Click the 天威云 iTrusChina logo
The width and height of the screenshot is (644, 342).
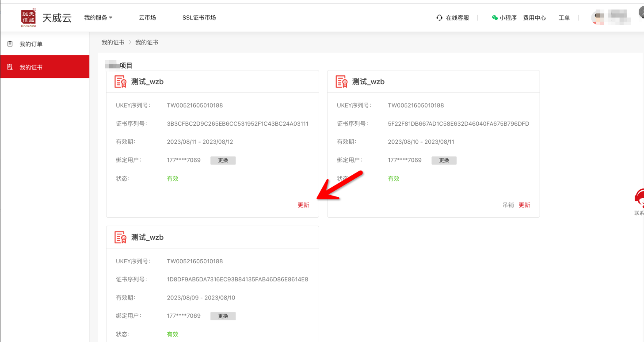click(x=29, y=18)
